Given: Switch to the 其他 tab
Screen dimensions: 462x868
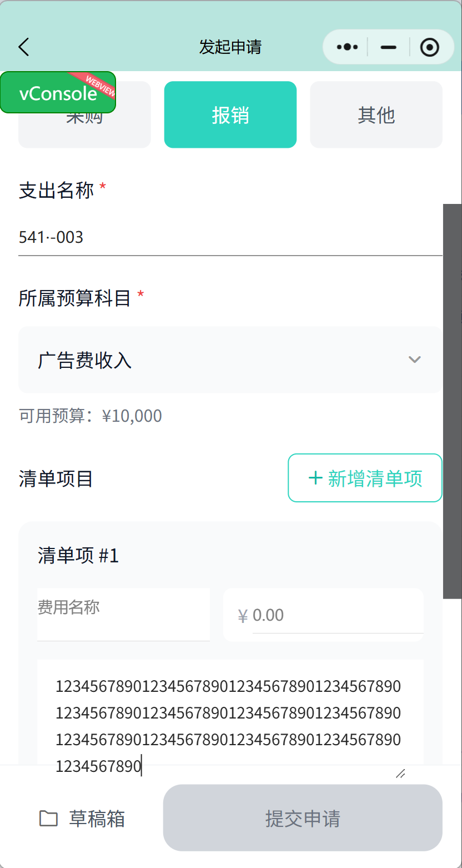Looking at the screenshot, I should click(376, 114).
